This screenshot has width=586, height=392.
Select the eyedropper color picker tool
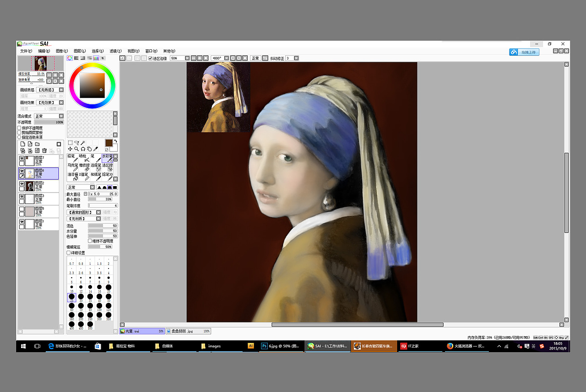(95, 149)
